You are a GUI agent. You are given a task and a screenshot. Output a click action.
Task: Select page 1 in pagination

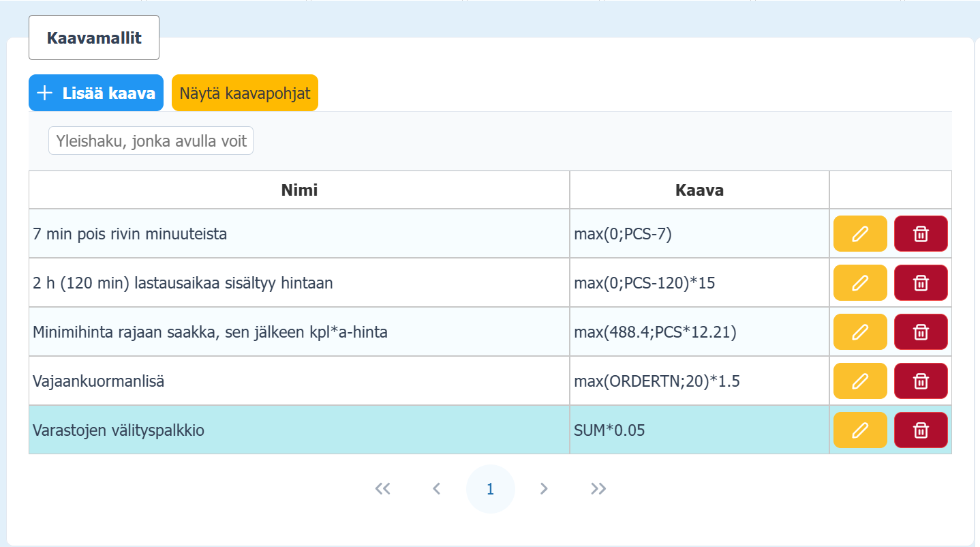click(x=490, y=488)
